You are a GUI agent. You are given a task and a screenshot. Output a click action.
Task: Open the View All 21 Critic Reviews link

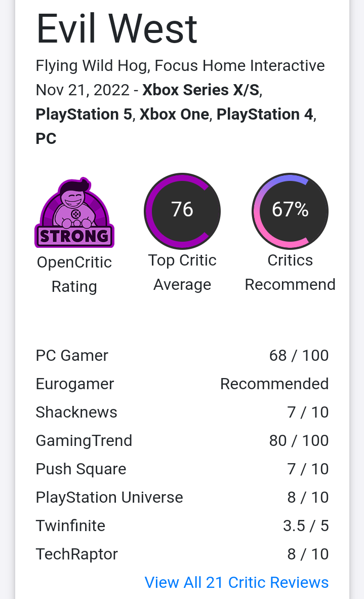point(236,583)
